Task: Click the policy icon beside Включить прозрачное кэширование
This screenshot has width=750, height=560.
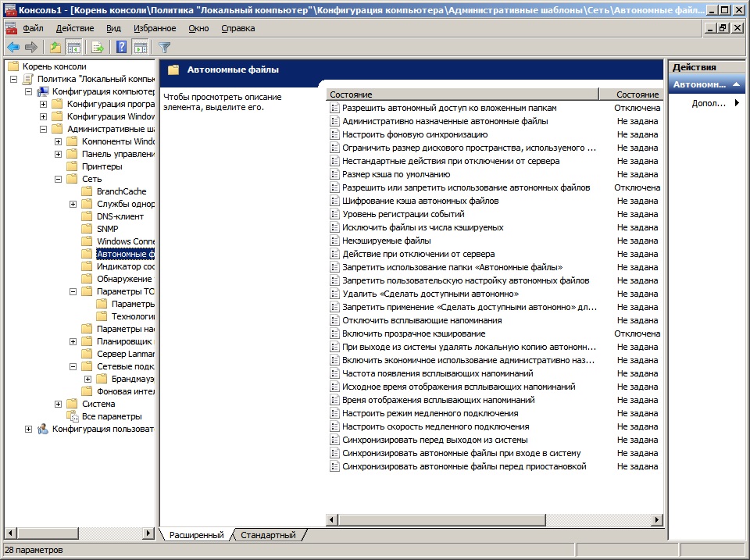Action: [334, 334]
